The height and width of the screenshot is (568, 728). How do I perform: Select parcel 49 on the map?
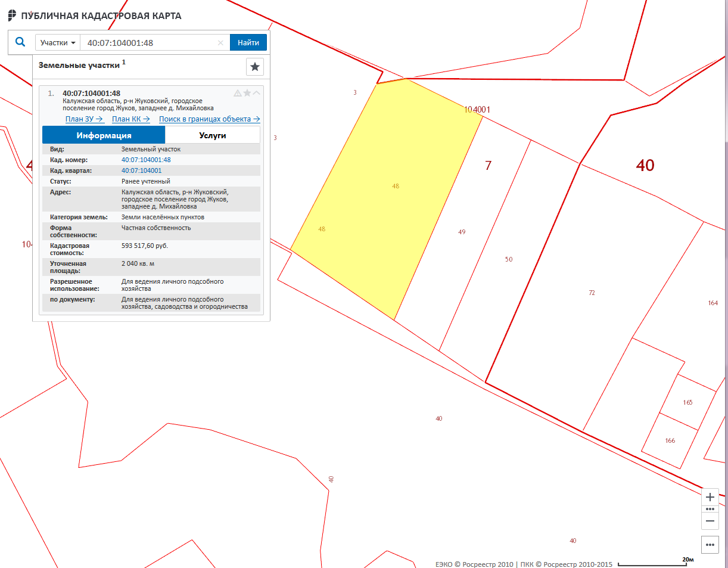(x=462, y=232)
